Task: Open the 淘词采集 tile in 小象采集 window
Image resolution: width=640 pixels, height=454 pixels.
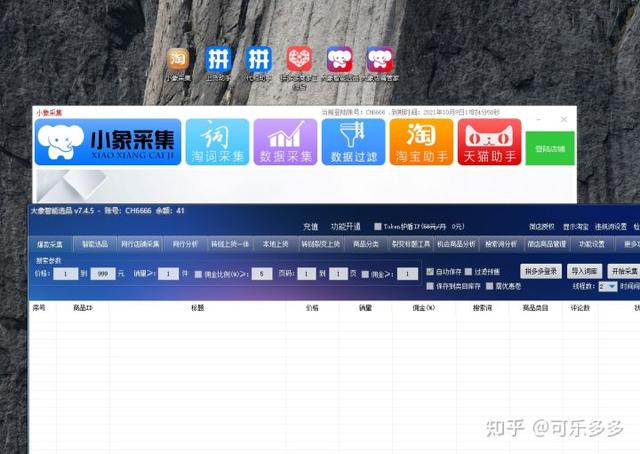Action: click(217, 142)
